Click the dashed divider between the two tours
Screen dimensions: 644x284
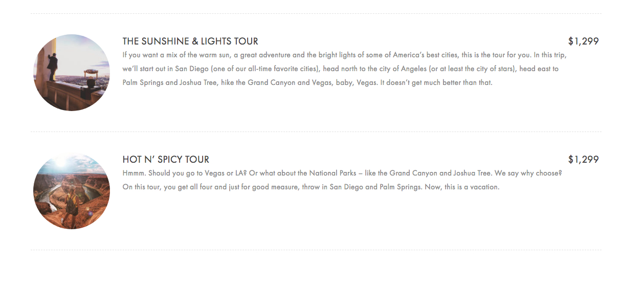[316, 132]
